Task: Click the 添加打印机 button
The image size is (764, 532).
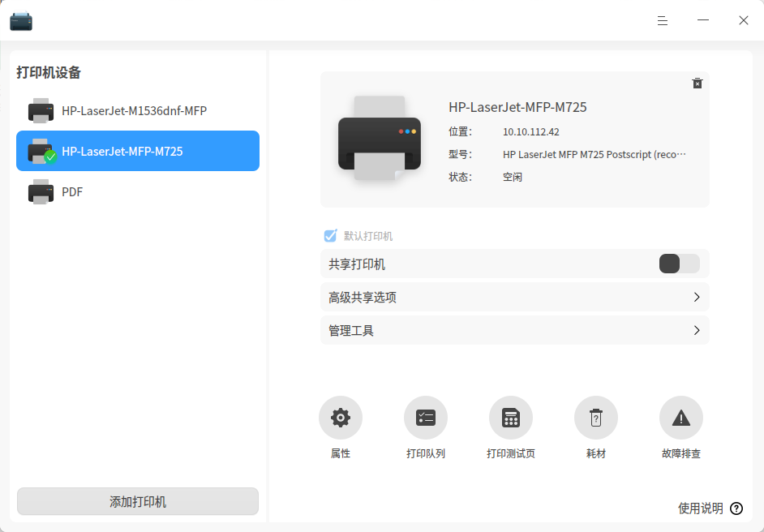Action: tap(138, 501)
